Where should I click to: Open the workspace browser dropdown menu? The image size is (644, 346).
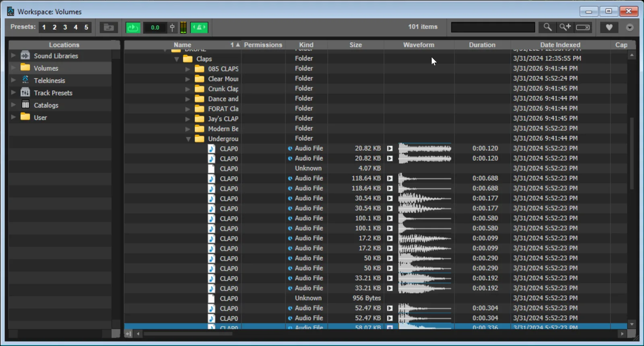point(630,27)
